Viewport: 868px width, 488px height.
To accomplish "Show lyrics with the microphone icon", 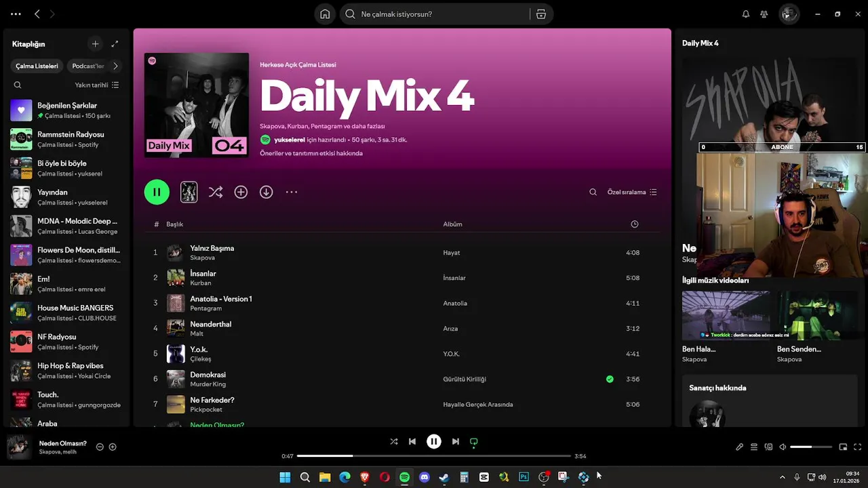I will point(740,447).
